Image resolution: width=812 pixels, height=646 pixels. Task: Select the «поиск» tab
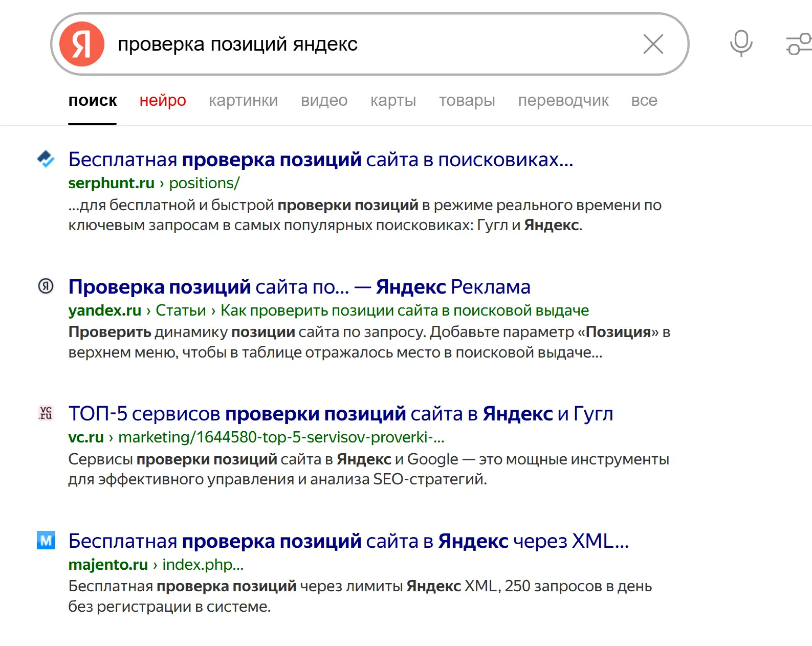(93, 100)
